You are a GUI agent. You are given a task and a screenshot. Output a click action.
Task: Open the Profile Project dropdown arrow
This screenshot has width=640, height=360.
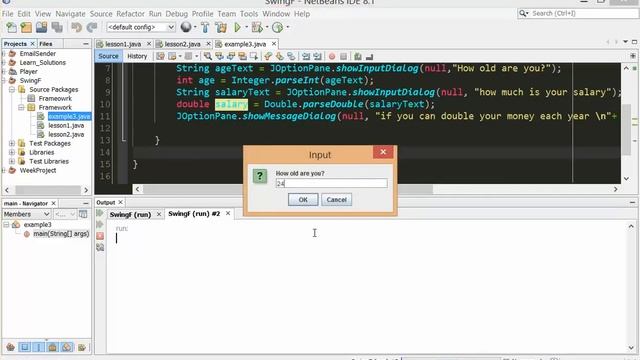pos(288,27)
